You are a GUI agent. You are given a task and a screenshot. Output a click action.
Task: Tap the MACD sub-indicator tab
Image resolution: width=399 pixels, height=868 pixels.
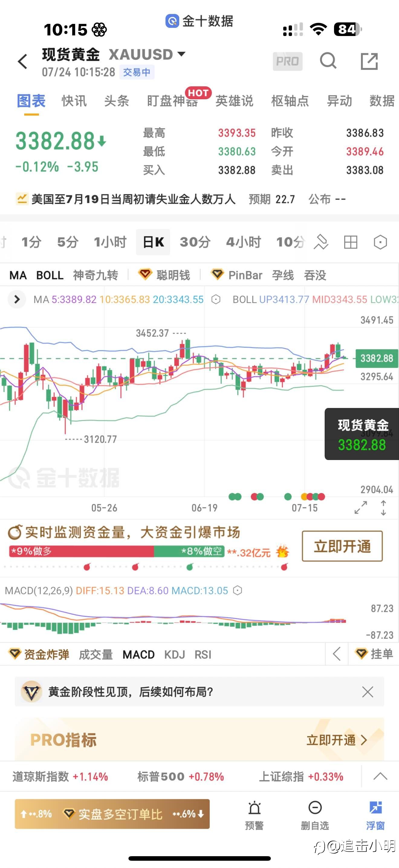[x=139, y=654]
